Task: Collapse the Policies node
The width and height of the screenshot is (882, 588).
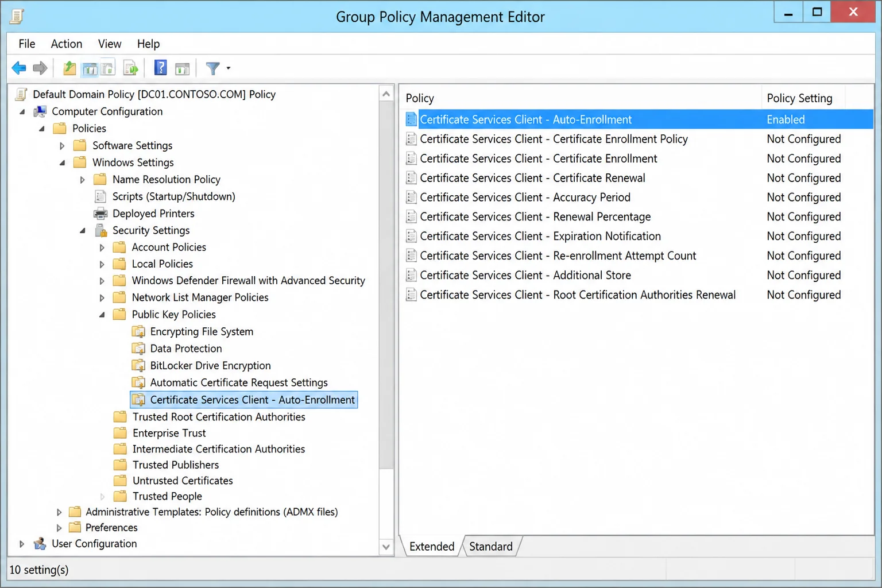Action: [x=42, y=129]
